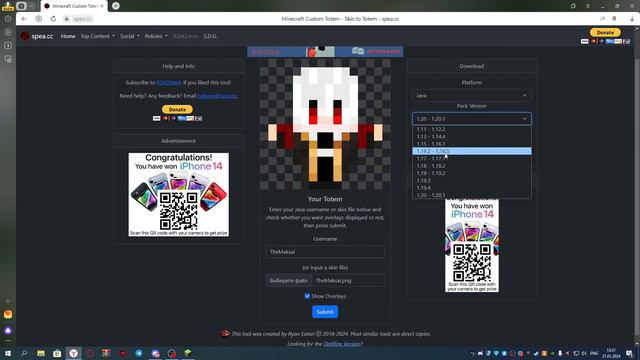Click the green block taskbar icon
Image resolution: width=640 pixels, height=360 pixels.
[x=188, y=353]
